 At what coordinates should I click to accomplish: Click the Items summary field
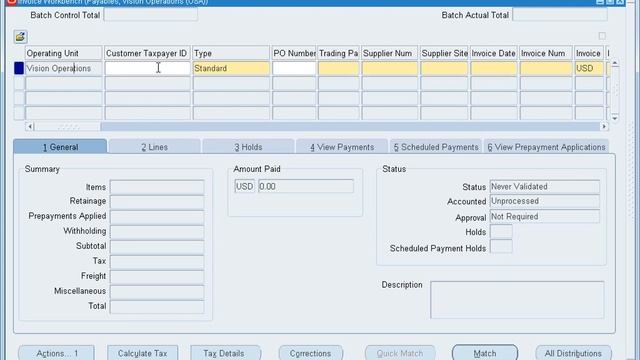pyautogui.click(x=157, y=187)
